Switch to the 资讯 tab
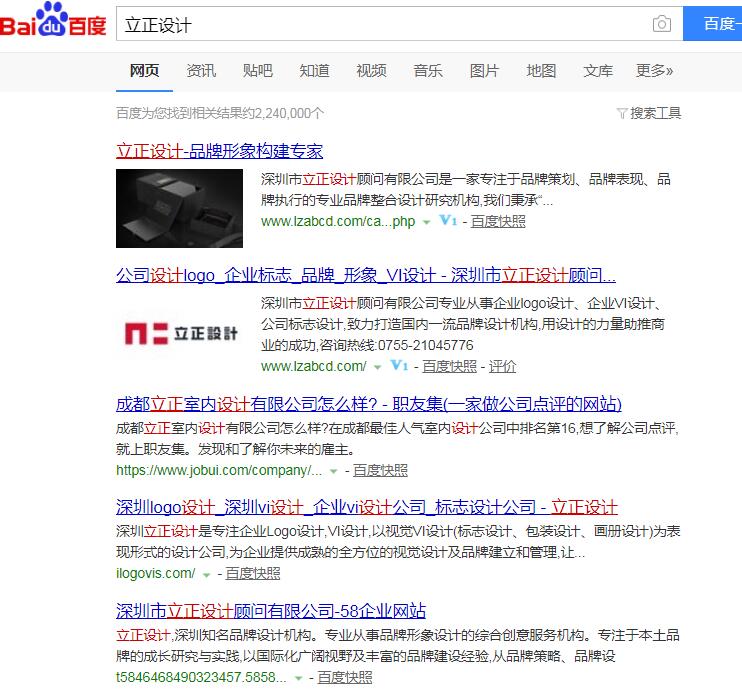Screen dimensions: 742x698 point(201,70)
